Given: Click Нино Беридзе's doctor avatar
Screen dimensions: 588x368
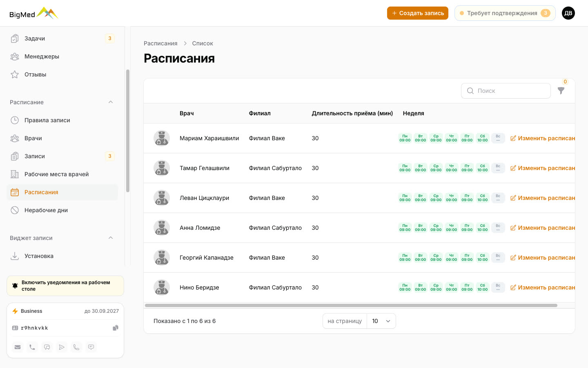Looking at the screenshot, I should 162,287.
